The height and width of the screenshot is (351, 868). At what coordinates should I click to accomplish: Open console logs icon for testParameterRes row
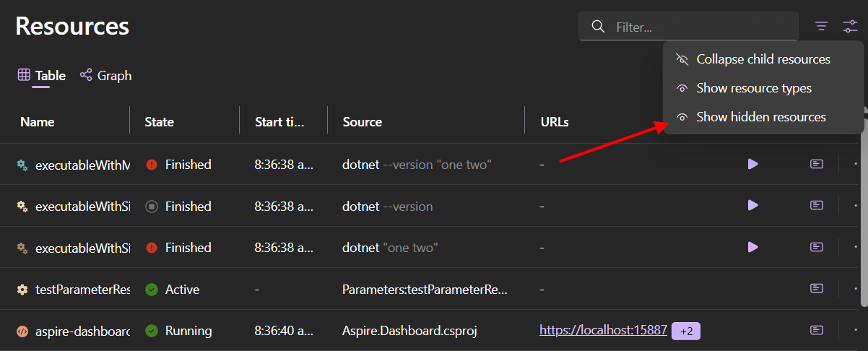816,289
